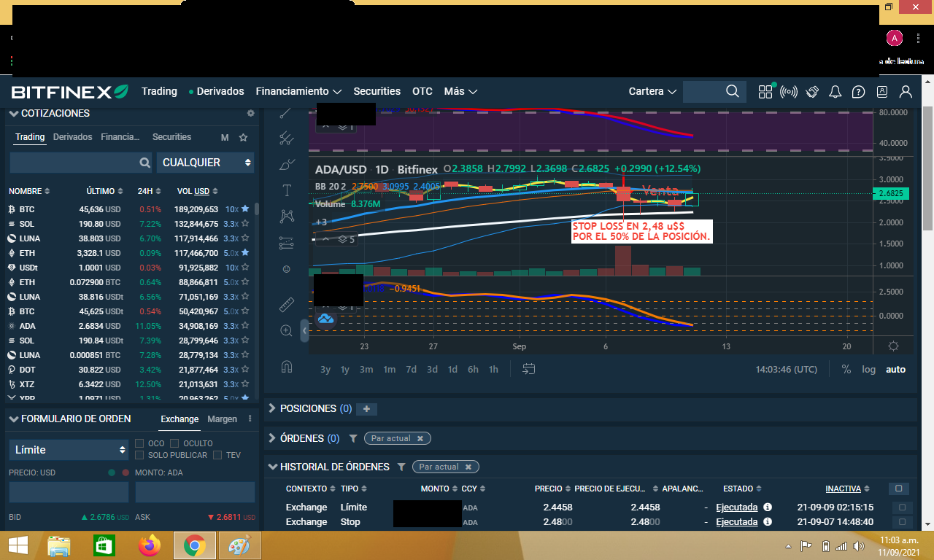Open the CUALQUIER filter dropdown
The image size is (934, 560).
pos(205,163)
